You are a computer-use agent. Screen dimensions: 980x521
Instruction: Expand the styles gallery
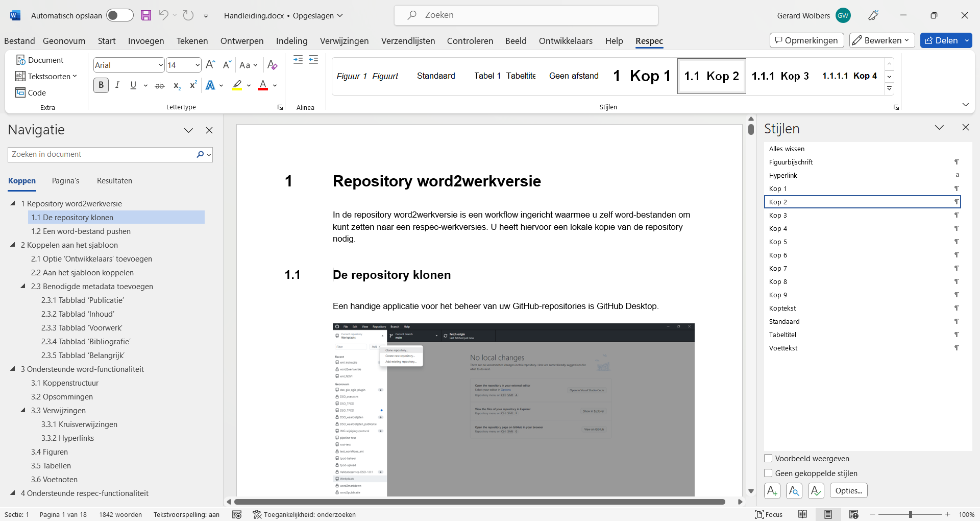point(889,89)
